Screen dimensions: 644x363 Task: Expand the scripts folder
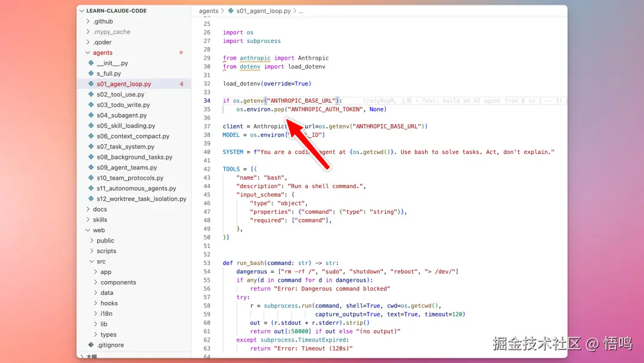pyautogui.click(x=92, y=251)
